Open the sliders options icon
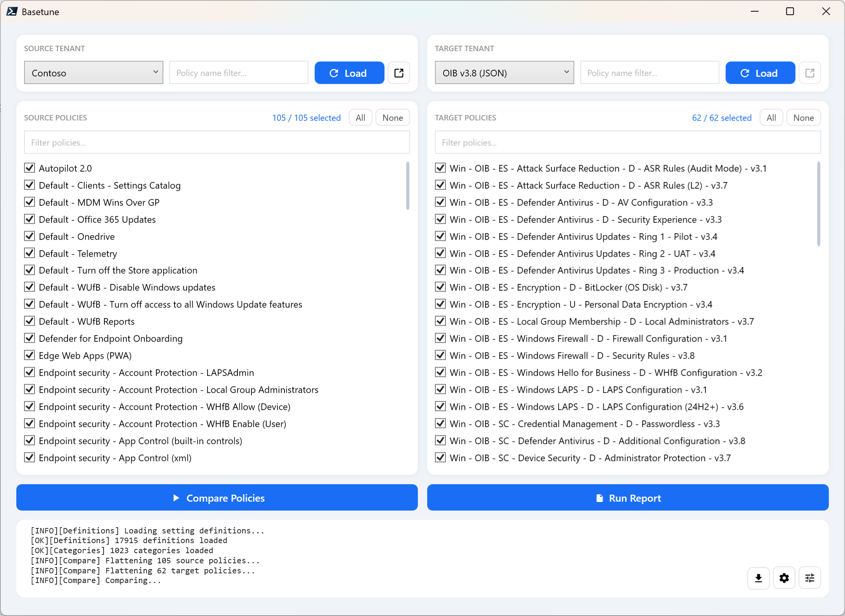The width and height of the screenshot is (845, 616). pos(810,578)
